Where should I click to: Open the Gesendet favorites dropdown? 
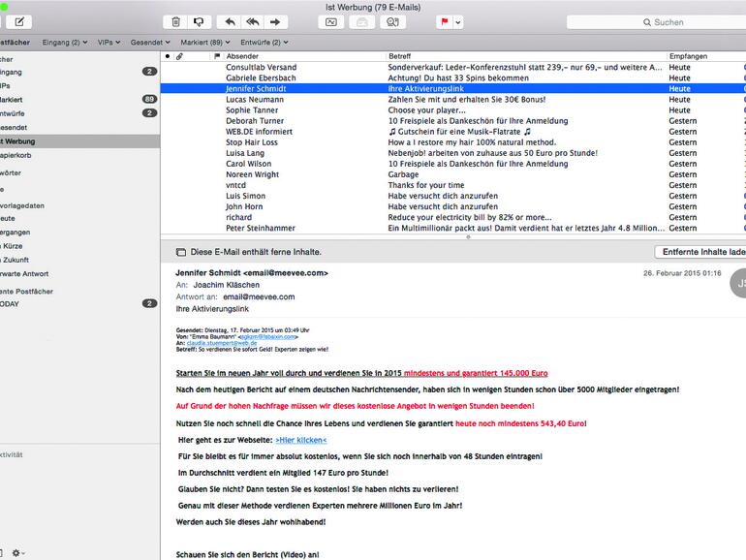pyautogui.click(x=150, y=43)
